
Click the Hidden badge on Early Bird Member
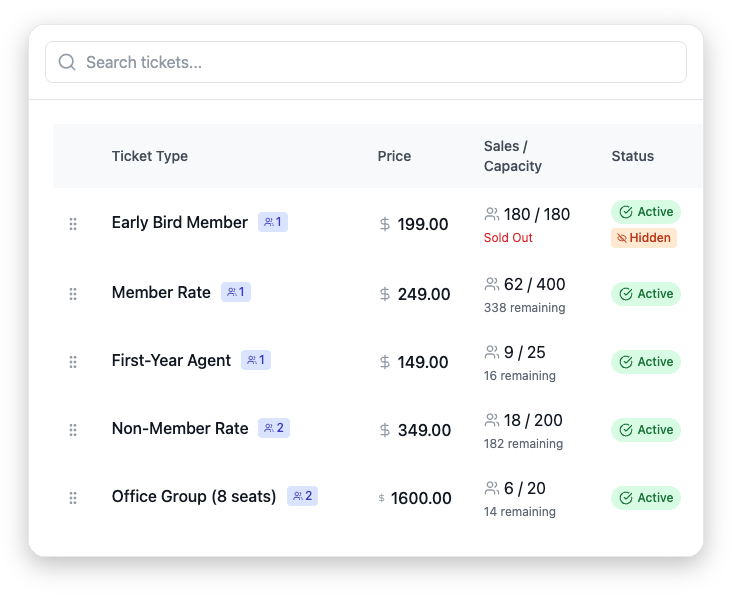pos(644,238)
